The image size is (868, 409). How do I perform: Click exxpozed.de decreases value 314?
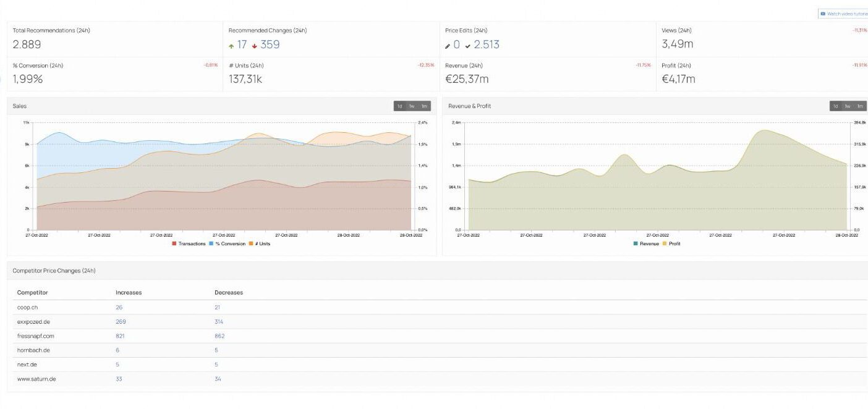pos(219,322)
